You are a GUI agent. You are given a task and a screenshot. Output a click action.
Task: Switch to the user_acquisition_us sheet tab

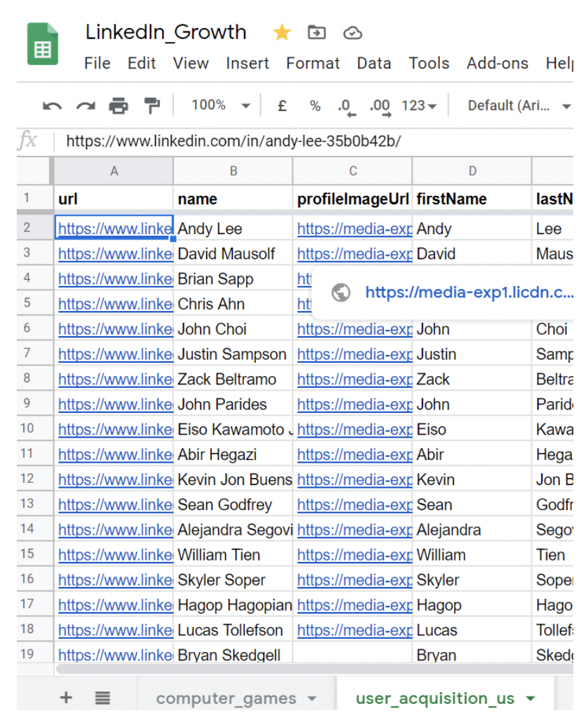click(x=435, y=698)
